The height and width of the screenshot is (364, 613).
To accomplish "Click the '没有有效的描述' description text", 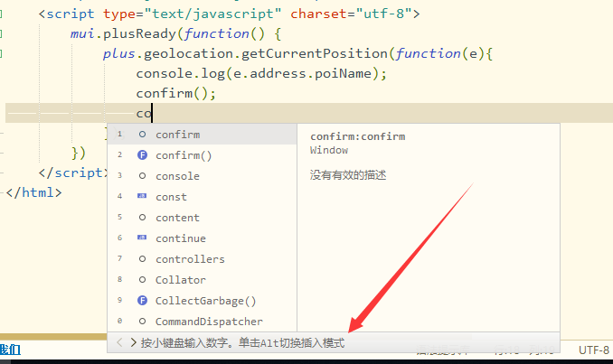I will click(348, 175).
